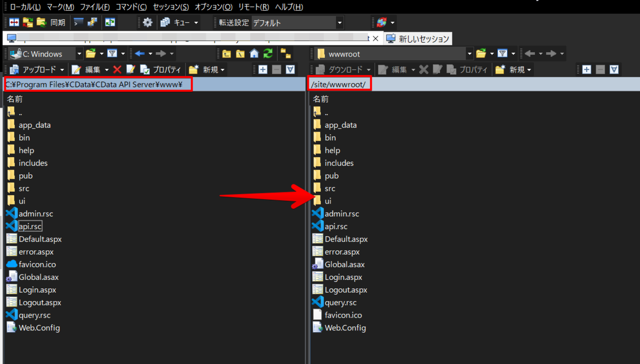This screenshot has width=640, height=364.
Task: Click the local select-all funnel icon
Action: point(291,69)
